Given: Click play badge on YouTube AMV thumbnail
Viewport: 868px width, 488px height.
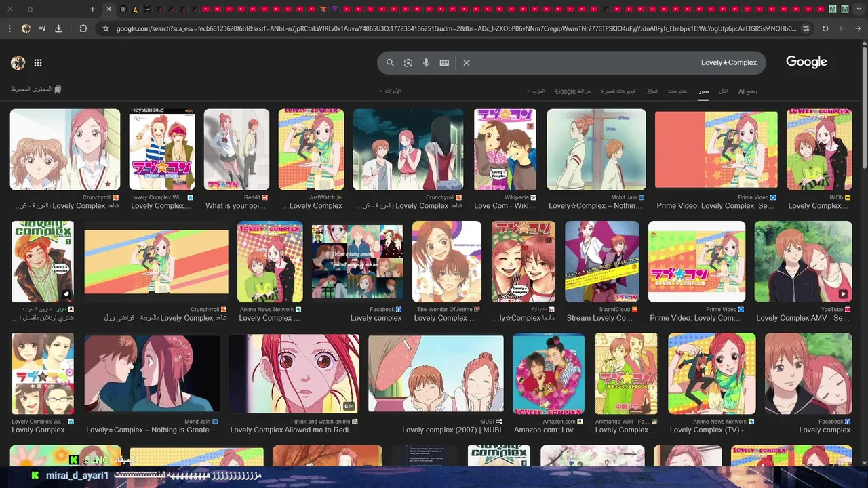Looking at the screenshot, I should coord(843,294).
